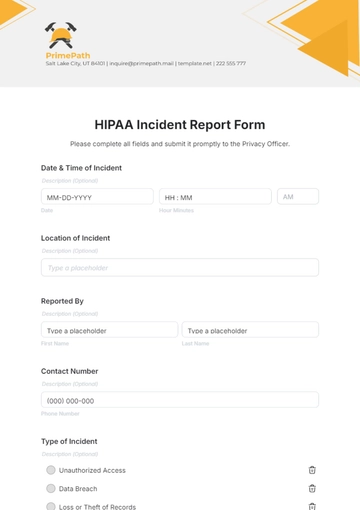Click the Location of Incident label
This screenshot has height=510, width=360.
(x=75, y=238)
